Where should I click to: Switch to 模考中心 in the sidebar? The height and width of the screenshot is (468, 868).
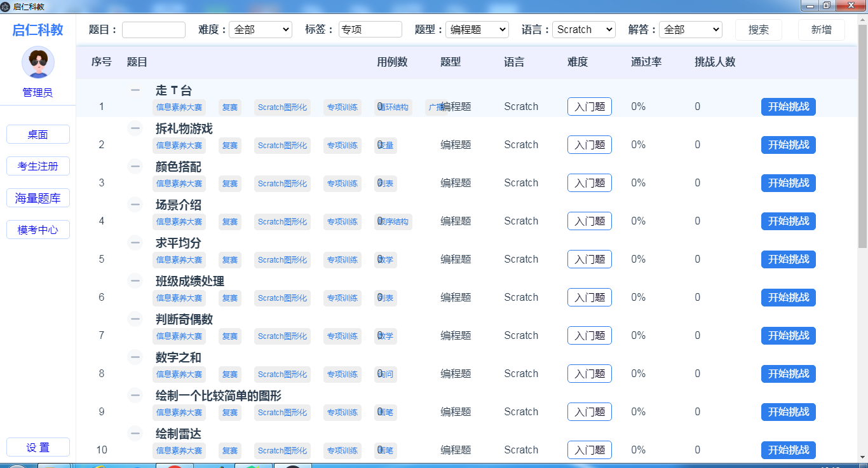click(37, 230)
